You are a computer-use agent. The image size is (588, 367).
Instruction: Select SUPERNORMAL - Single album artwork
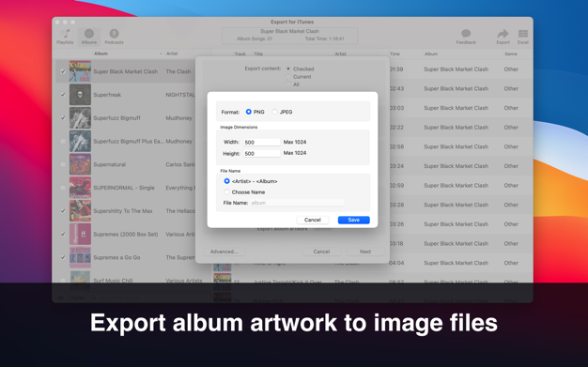(80, 188)
